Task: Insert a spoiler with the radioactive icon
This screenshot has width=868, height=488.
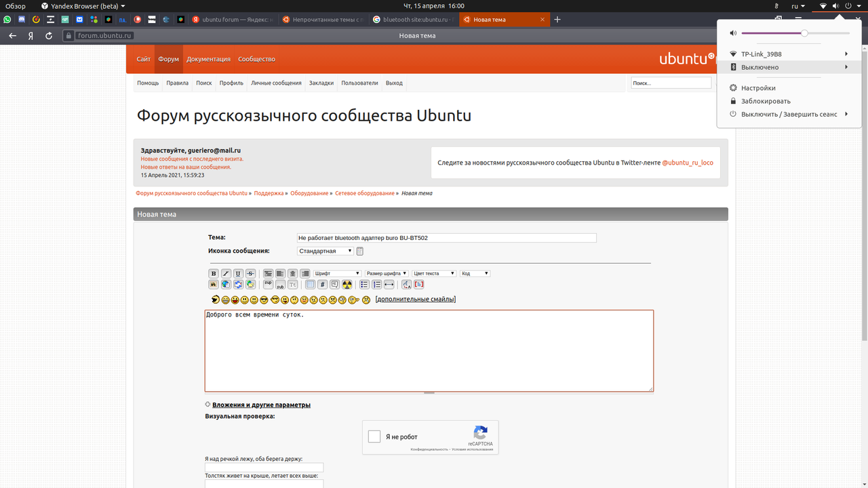Action: point(347,284)
